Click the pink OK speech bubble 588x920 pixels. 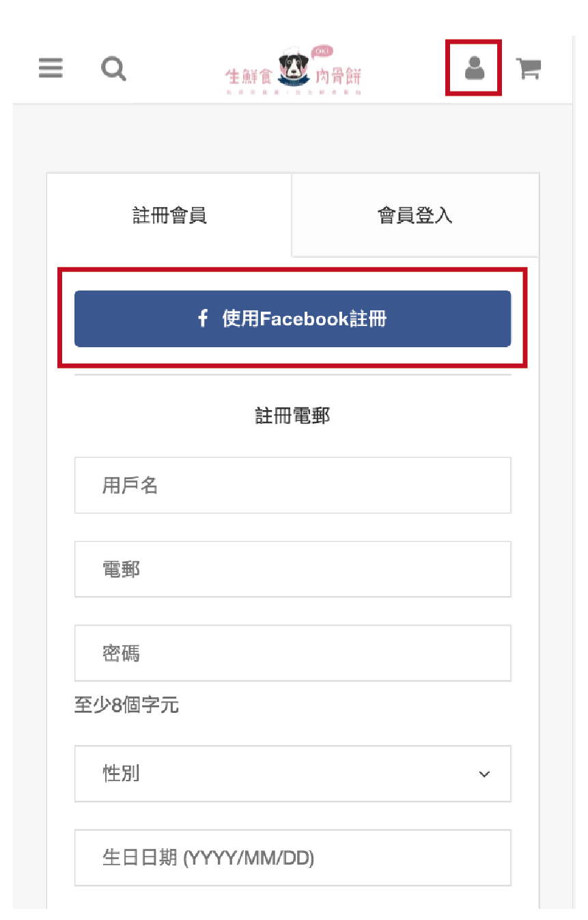[321, 53]
